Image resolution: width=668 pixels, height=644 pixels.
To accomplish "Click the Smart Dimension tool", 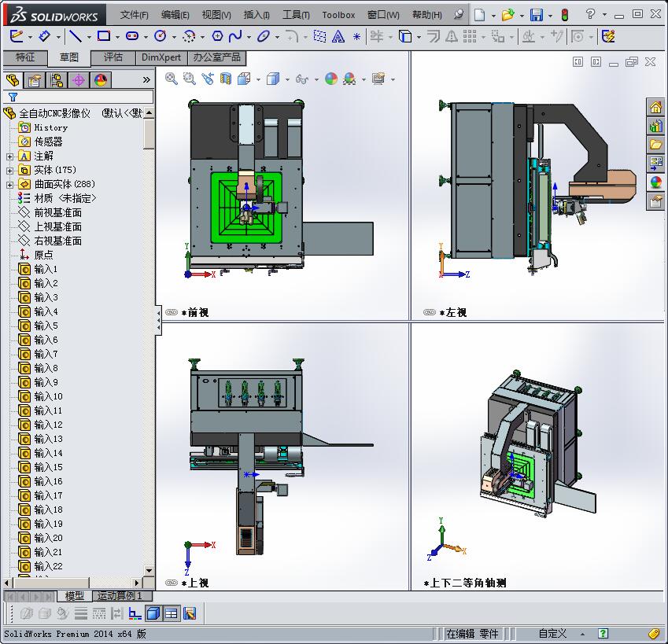I will (44, 36).
